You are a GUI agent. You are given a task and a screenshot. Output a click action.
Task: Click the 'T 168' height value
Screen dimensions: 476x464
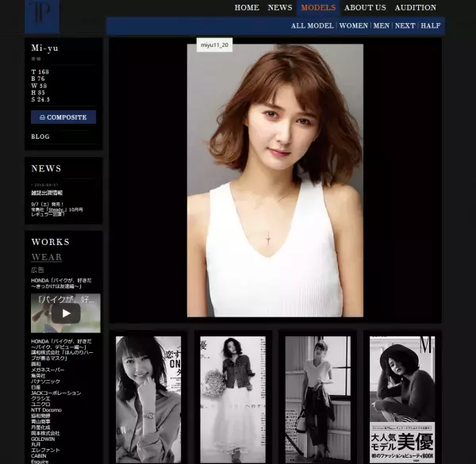40,72
